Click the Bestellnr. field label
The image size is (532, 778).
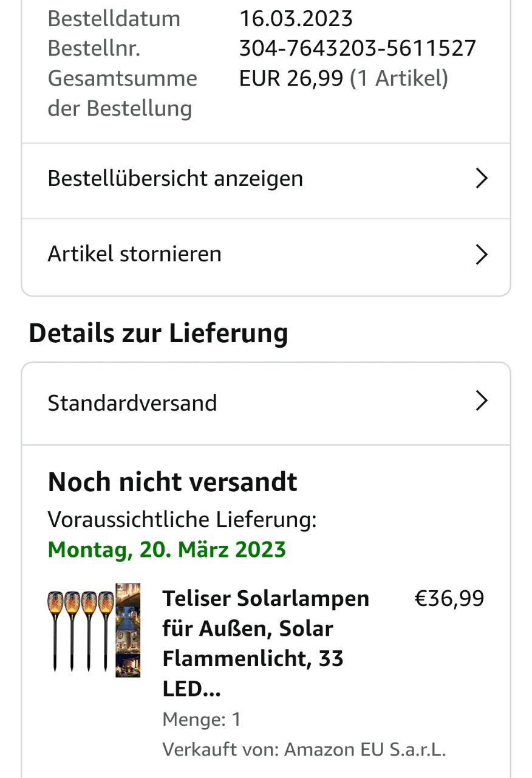click(94, 49)
